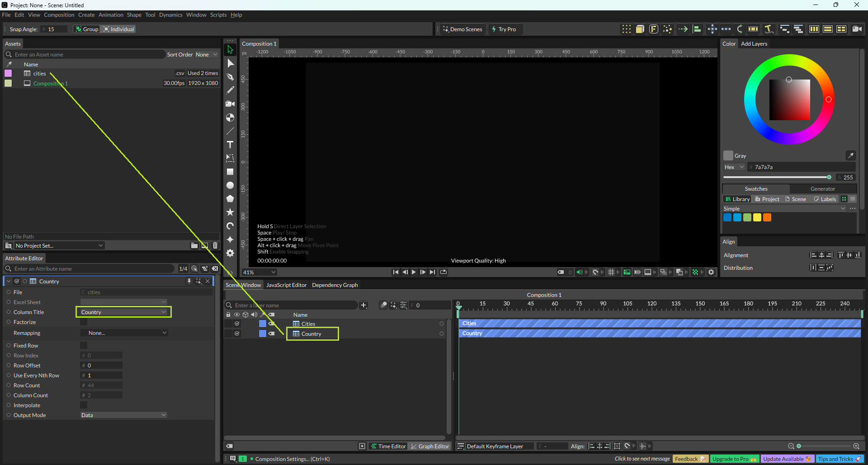The width and height of the screenshot is (868, 465).
Task: Select the Rectangle shape tool
Action: 230,172
